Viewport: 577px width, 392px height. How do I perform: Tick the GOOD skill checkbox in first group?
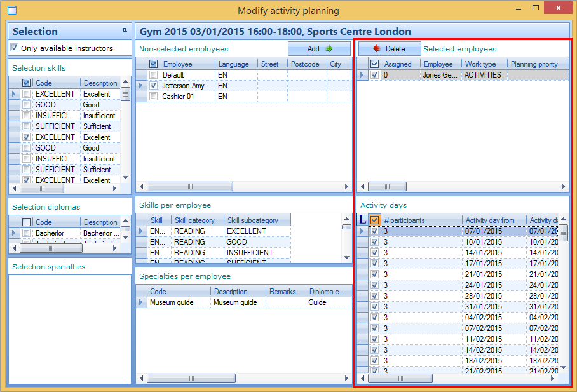[x=26, y=105]
